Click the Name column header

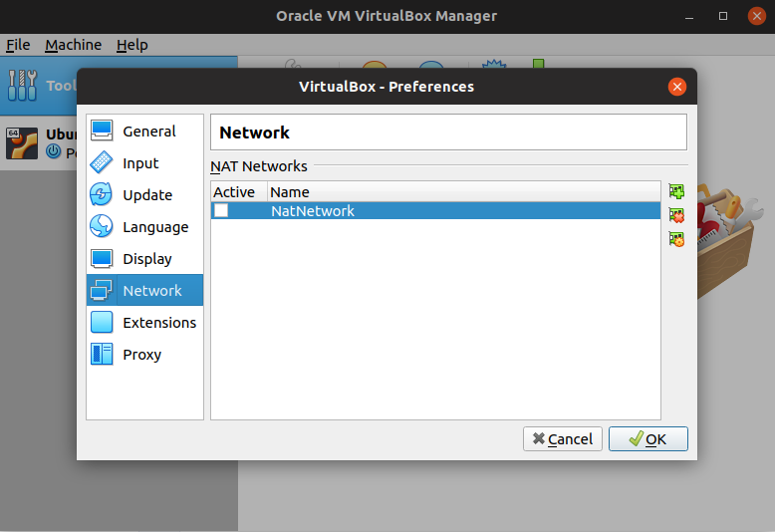click(463, 192)
